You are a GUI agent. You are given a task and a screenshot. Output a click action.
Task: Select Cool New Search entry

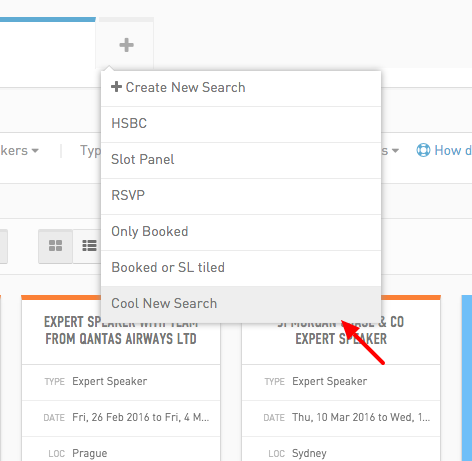pos(241,304)
